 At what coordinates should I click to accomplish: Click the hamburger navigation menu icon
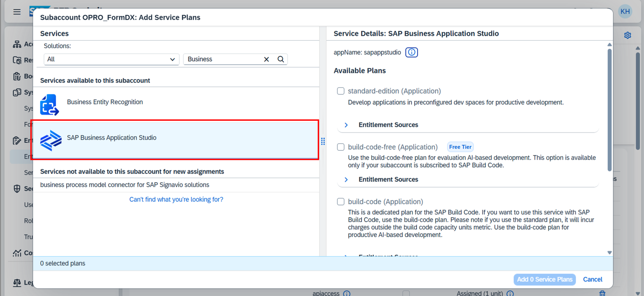click(17, 12)
